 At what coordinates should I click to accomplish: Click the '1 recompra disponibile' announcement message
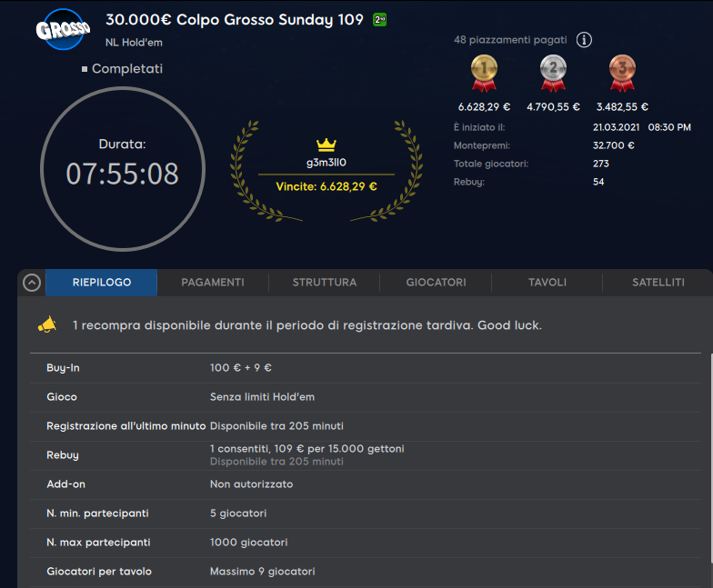pyautogui.click(x=307, y=325)
